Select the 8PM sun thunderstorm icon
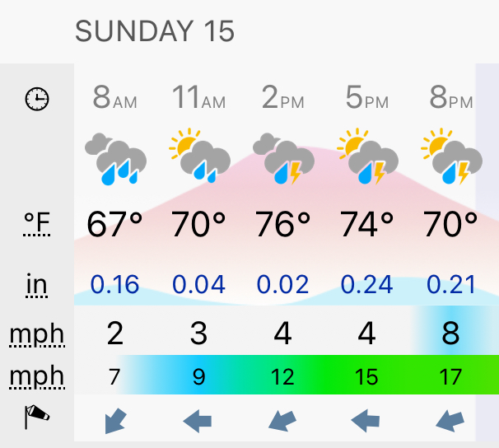The image size is (499, 448). pyautogui.click(x=451, y=156)
